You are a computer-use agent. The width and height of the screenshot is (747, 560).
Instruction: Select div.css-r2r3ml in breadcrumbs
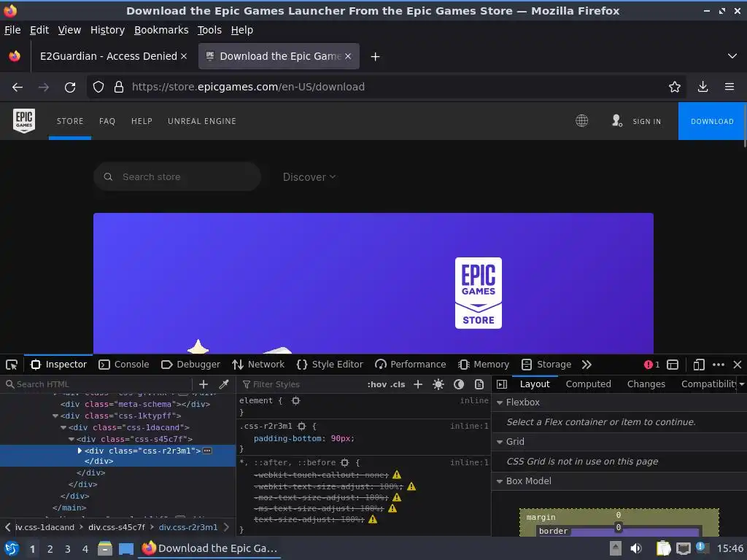188,527
